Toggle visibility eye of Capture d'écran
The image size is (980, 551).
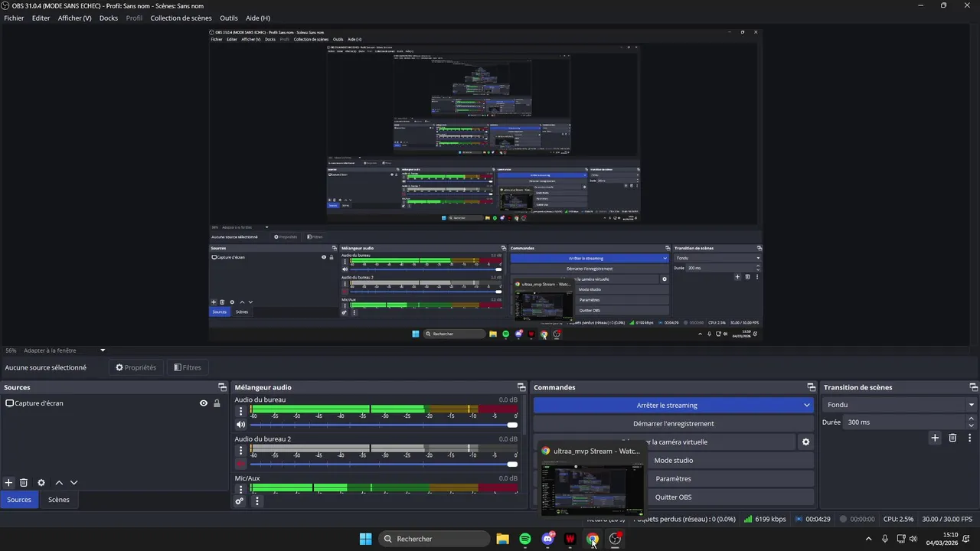[204, 403]
